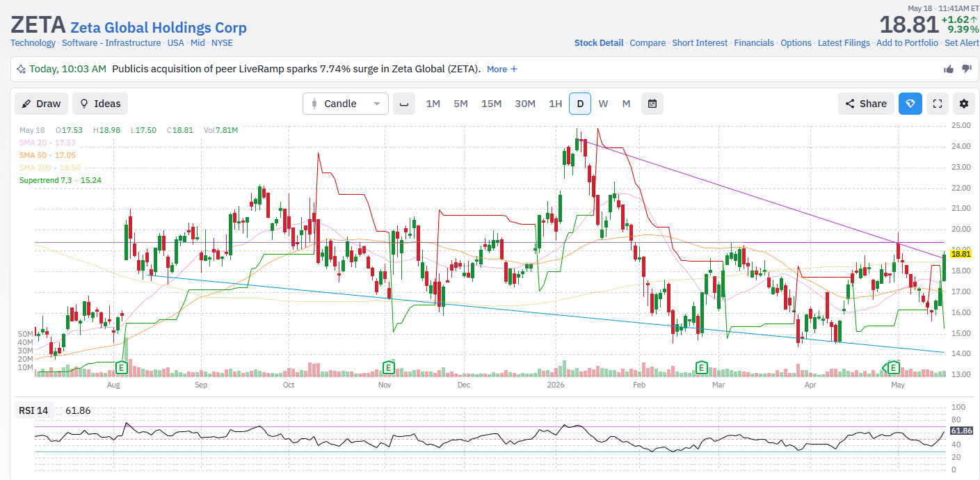Click the blue diamond premium icon
The width and height of the screenshot is (980, 480).
pos(910,104)
